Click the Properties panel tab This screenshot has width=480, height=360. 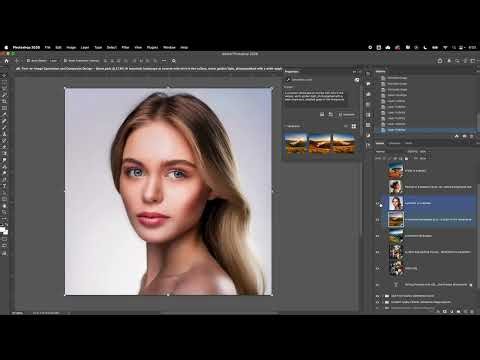tap(292, 71)
